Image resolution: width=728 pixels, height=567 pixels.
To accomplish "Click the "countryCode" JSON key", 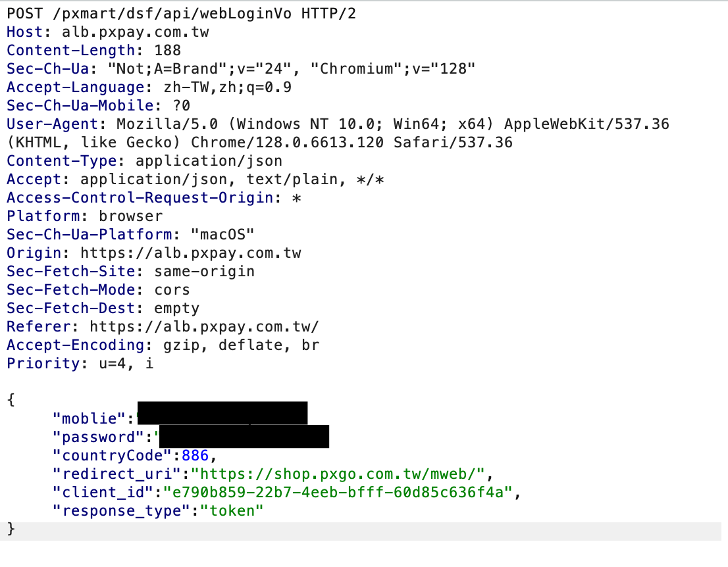I will tap(113, 456).
